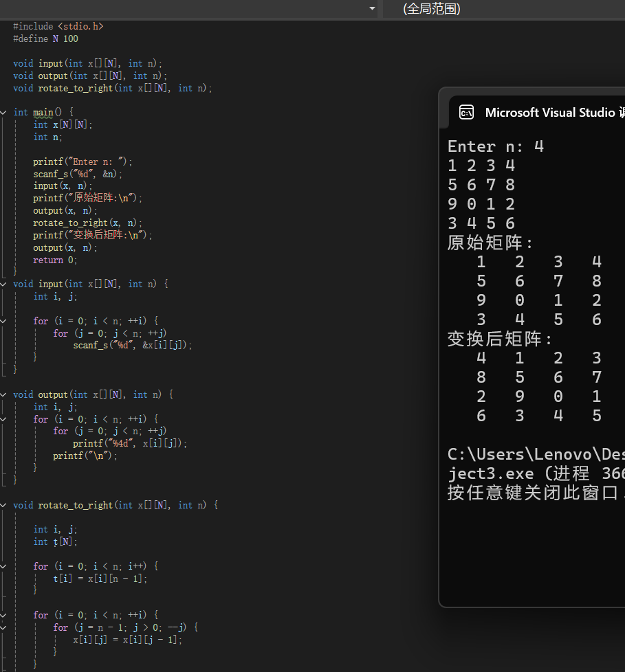Click the int t[N]; declaration
Image resolution: width=625 pixels, height=672 pixels.
point(55,541)
